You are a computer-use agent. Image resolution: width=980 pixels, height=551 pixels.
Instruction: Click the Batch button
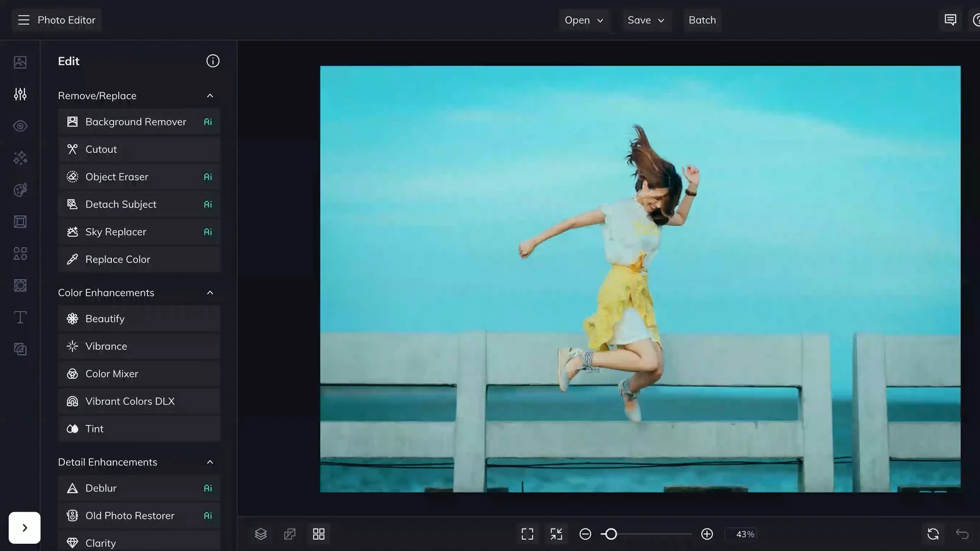(x=702, y=20)
